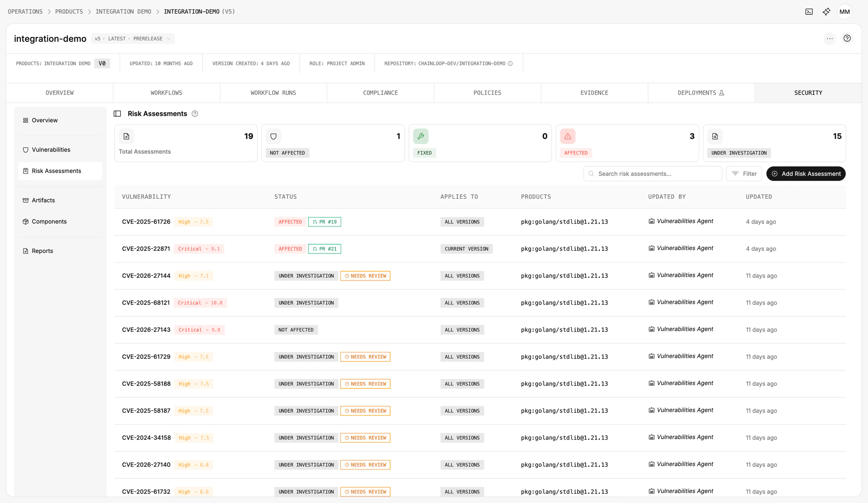Open the Filter dropdown
Viewport: 868px width, 503px height.
(x=744, y=174)
